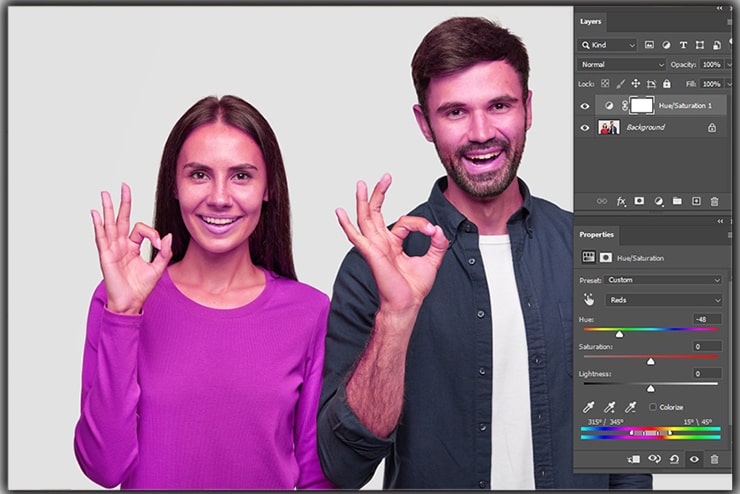Enable the Colorize checkbox

(653, 407)
